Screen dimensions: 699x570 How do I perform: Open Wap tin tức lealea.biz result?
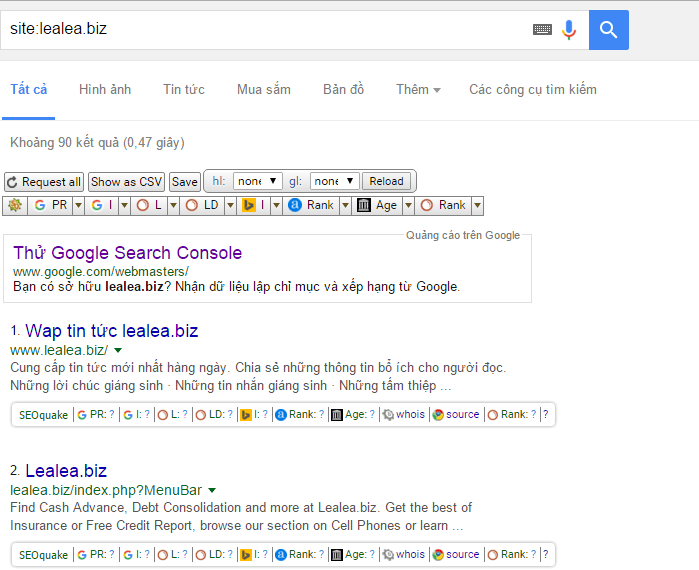(x=111, y=331)
